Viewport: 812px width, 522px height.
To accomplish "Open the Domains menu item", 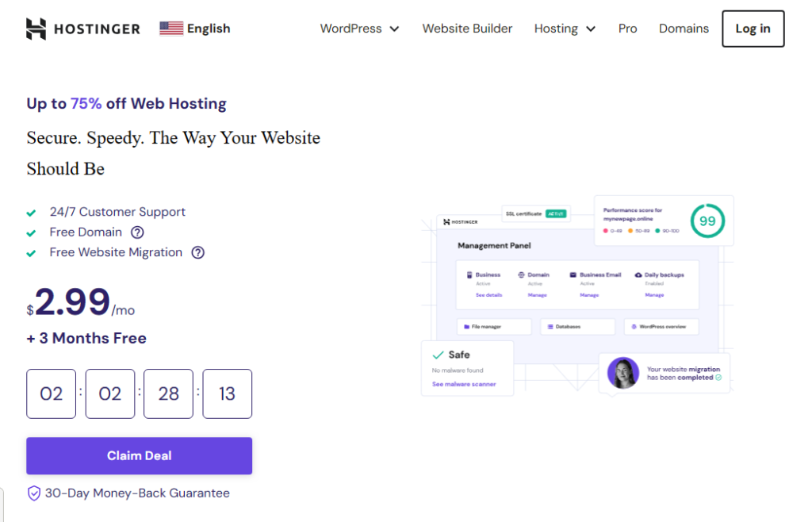I will pyautogui.click(x=684, y=28).
